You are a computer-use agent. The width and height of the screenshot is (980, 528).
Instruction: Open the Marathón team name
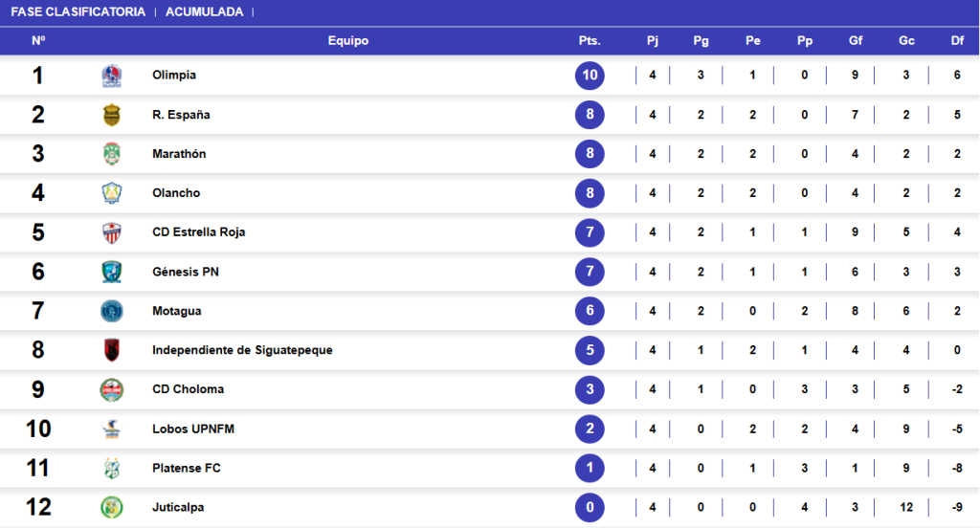point(179,154)
